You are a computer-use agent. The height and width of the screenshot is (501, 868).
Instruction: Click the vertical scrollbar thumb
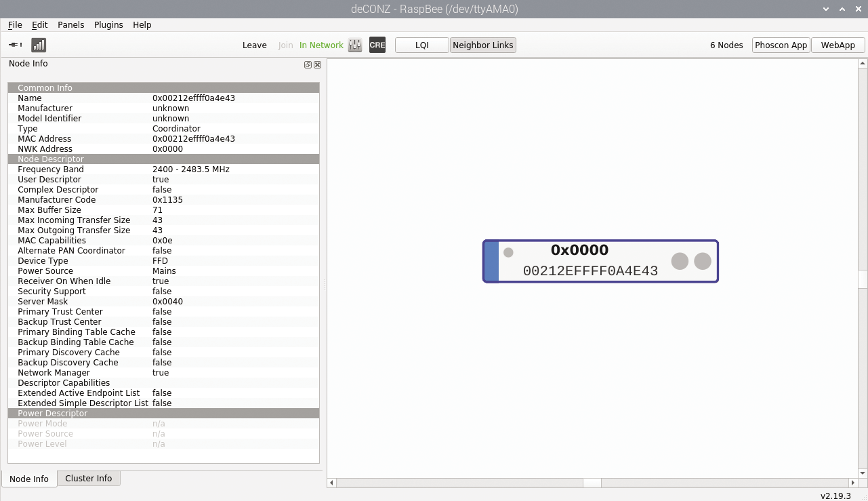pos(863,279)
